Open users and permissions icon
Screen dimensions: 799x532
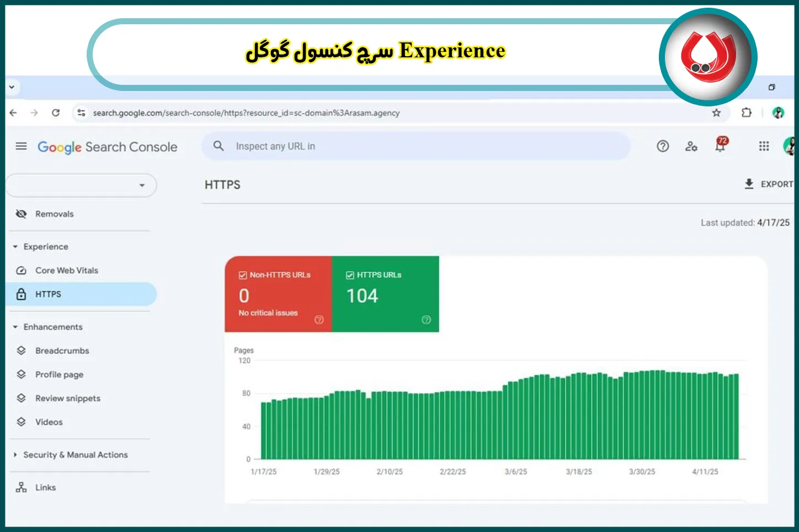pos(691,146)
